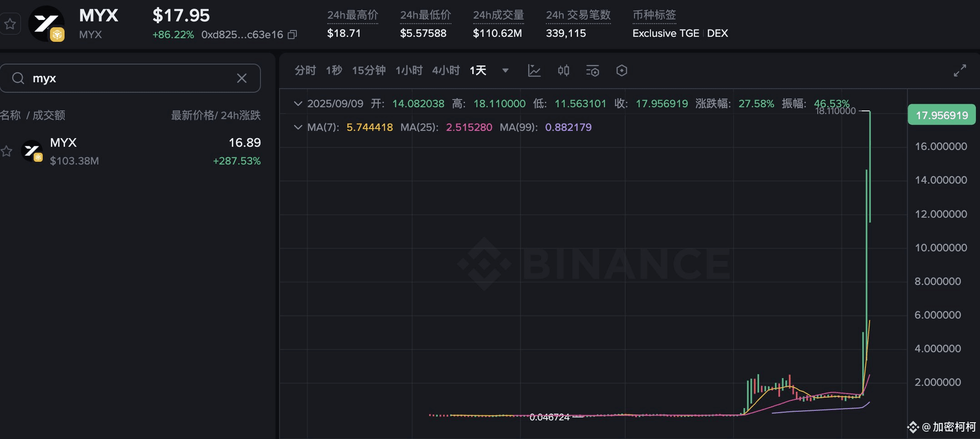
Task: Click the 24h 交易笔数 label
Action: 578,15
